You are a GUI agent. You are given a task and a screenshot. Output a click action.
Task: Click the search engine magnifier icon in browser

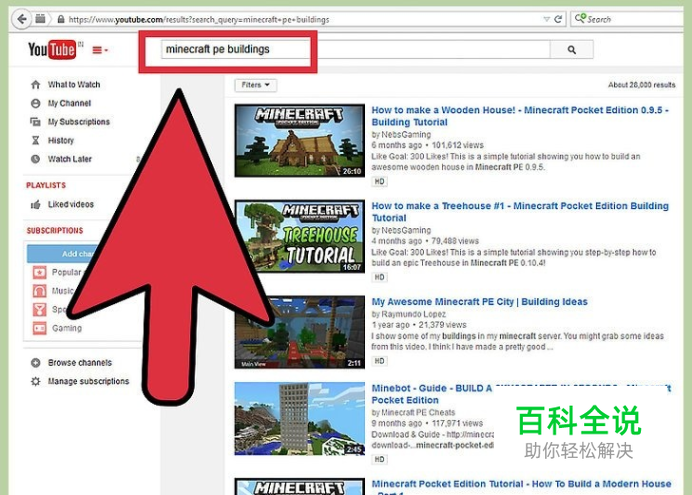point(580,19)
